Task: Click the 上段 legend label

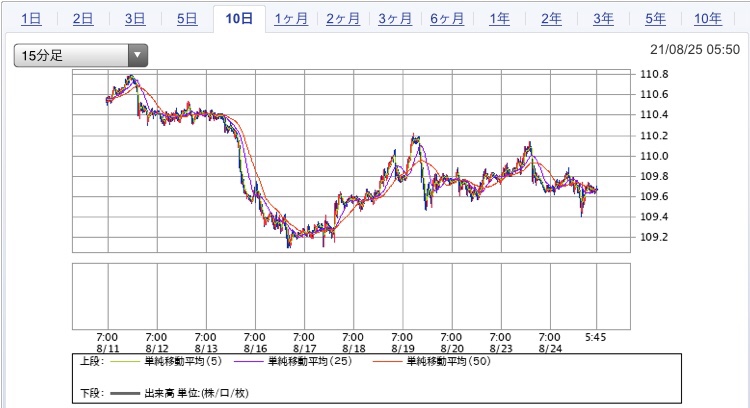Action: 91,361
